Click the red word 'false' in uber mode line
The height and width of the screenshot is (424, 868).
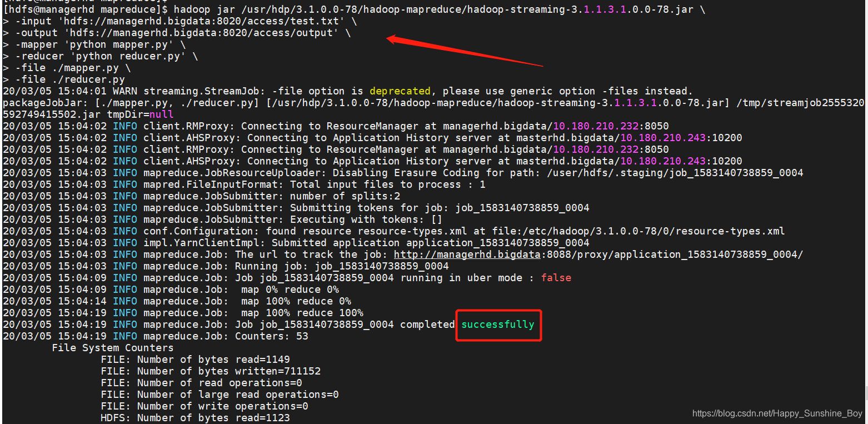pyautogui.click(x=556, y=278)
